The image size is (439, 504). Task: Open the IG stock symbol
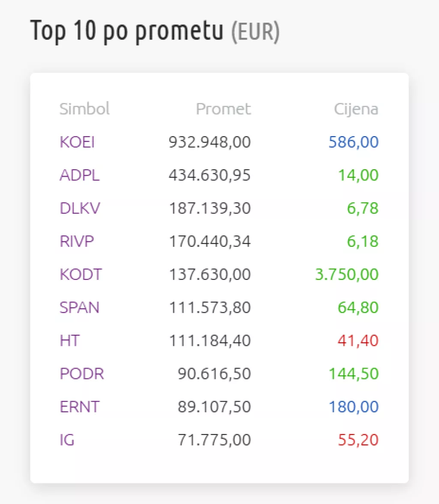pos(67,440)
